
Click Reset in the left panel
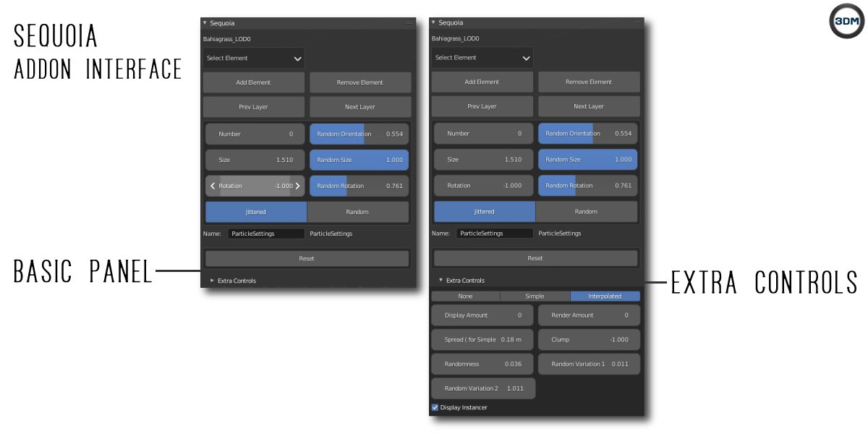click(307, 258)
